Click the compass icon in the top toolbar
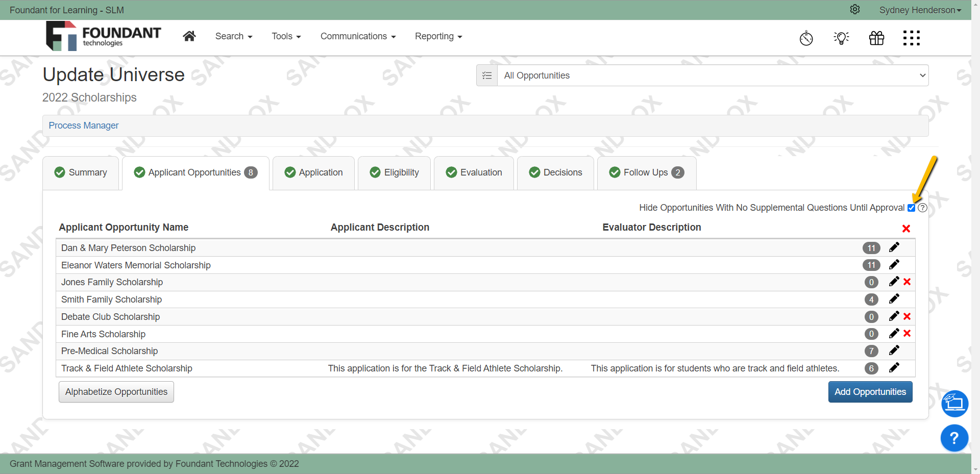980x474 pixels. 806,38
